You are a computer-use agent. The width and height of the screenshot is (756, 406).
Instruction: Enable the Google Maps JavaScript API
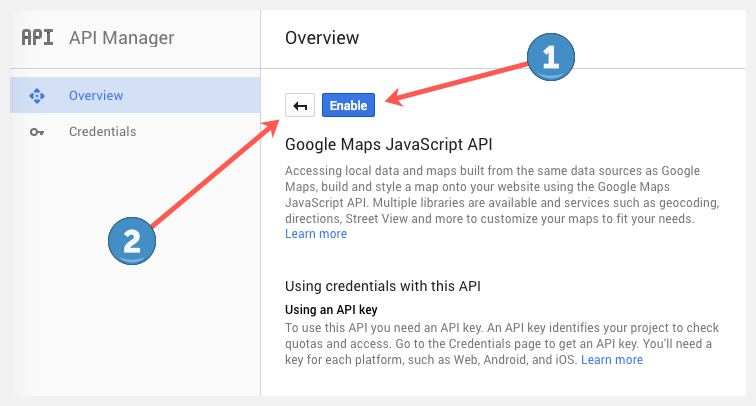[x=348, y=105]
